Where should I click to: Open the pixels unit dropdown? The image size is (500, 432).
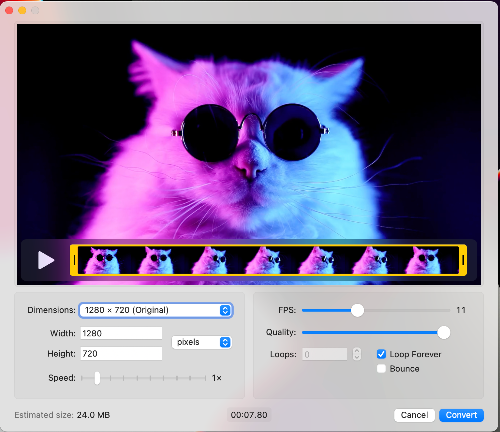click(x=202, y=342)
